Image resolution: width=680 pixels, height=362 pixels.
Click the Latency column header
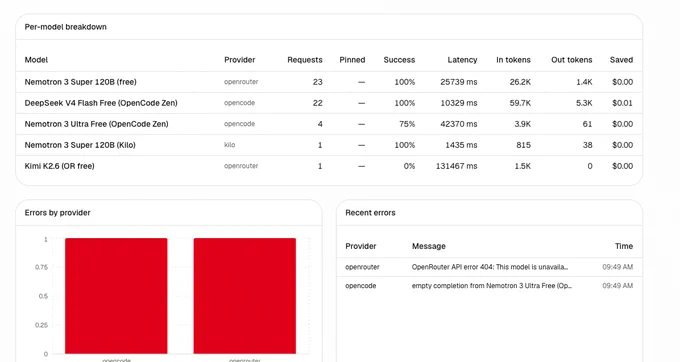tap(462, 60)
